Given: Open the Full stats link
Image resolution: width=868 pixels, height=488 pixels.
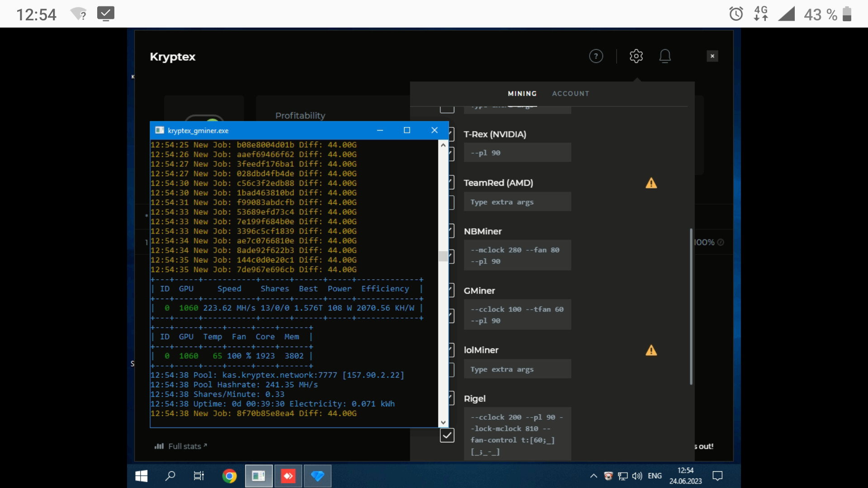Looking at the screenshot, I should (181, 446).
